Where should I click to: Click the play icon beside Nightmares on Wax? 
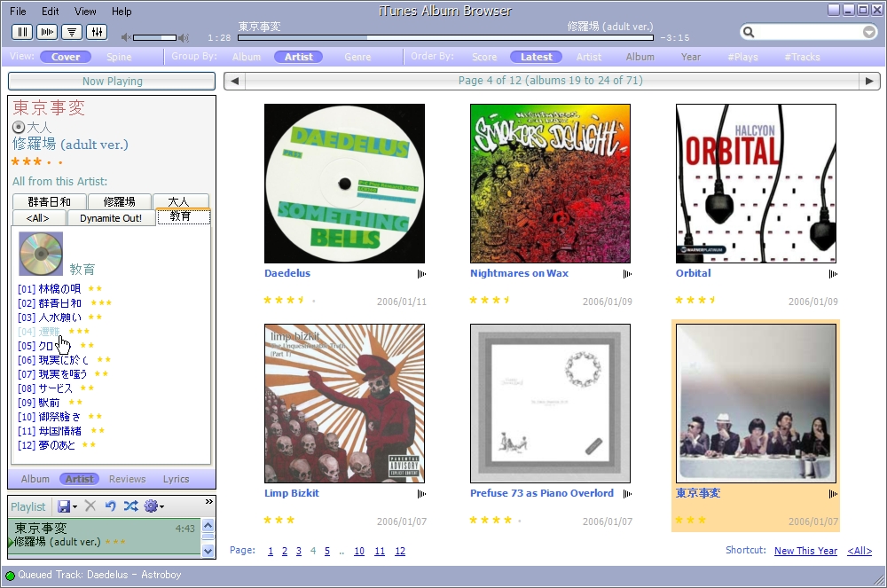click(627, 274)
